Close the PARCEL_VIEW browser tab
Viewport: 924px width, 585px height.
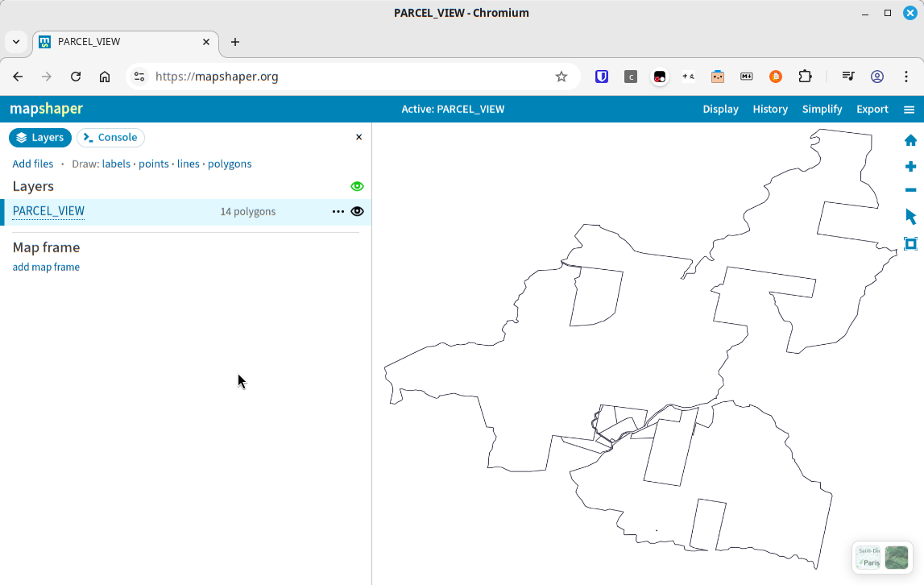pyautogui.click(x=206, y=42)
